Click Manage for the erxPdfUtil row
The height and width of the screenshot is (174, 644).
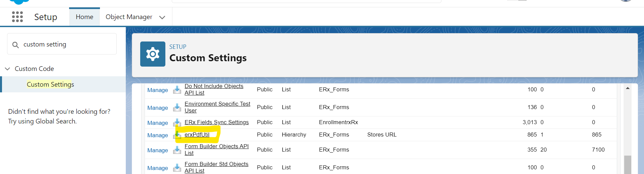click(x=158, y=135)
